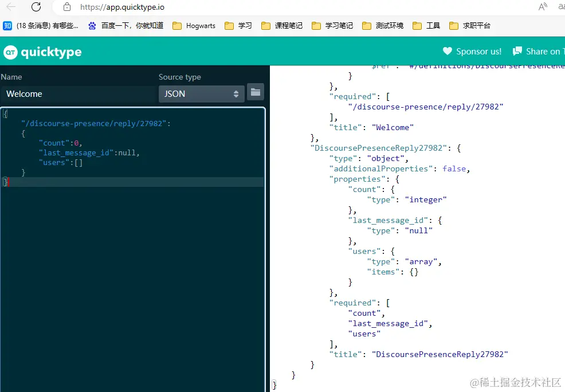Open the 课程笔记 bookmark folder
565x392 pixels.
pyautogui.click(x=282, y=26)
